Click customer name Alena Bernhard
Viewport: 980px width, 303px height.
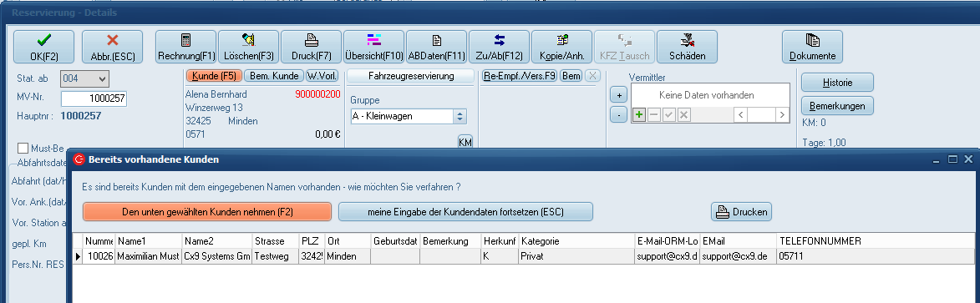tap(216, 94)
